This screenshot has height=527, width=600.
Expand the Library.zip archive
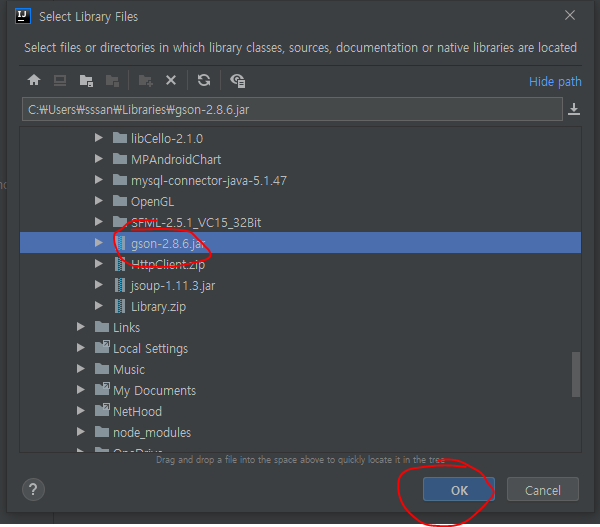[99, 306]
